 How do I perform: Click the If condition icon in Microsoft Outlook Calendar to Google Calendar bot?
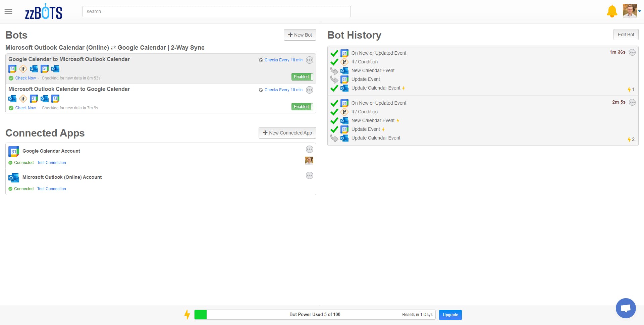(x=23, y=99)
